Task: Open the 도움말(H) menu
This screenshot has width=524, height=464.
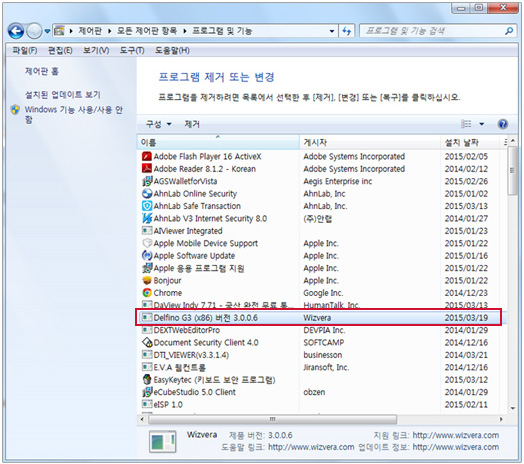Action: 172,50
